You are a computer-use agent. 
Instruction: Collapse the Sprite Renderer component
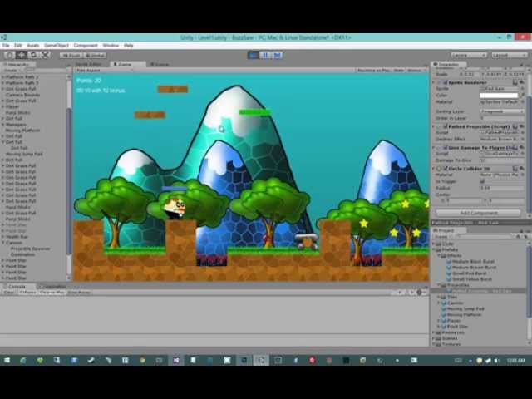coord(434,82)
